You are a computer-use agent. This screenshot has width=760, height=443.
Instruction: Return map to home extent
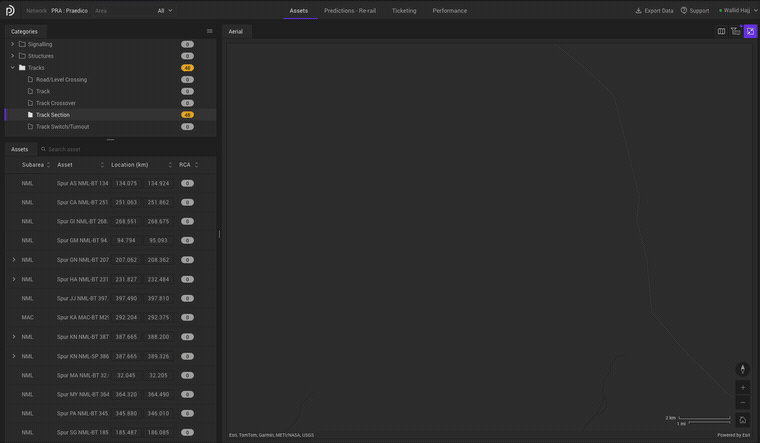coord(743,420)
